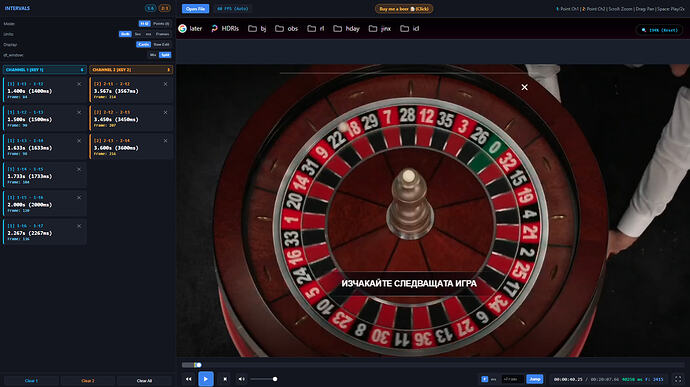
Task: Click the frame number input field
Action: coord(512,379)
